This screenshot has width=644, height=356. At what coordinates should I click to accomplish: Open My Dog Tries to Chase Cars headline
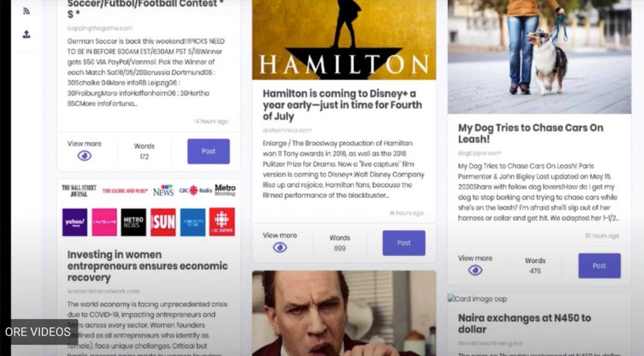tap(531, 133)
